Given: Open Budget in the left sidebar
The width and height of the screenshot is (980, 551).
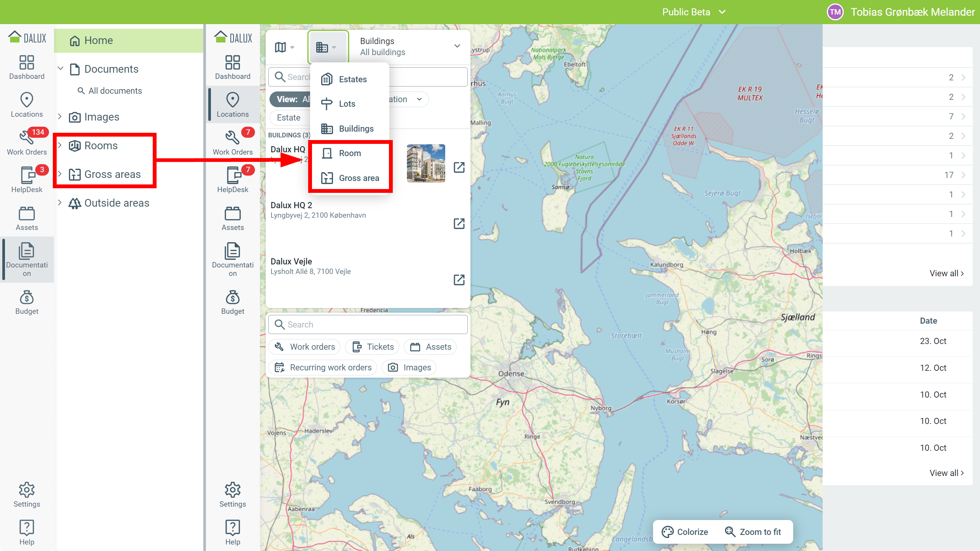Looking at the screenshot, I should tap(27, 302).
